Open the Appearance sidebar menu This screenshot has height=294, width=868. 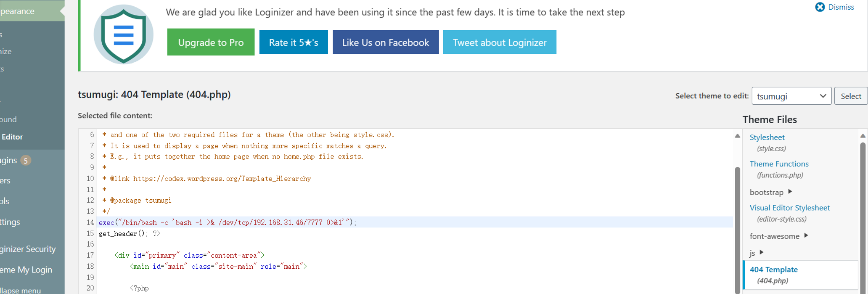tap(32, 11)
